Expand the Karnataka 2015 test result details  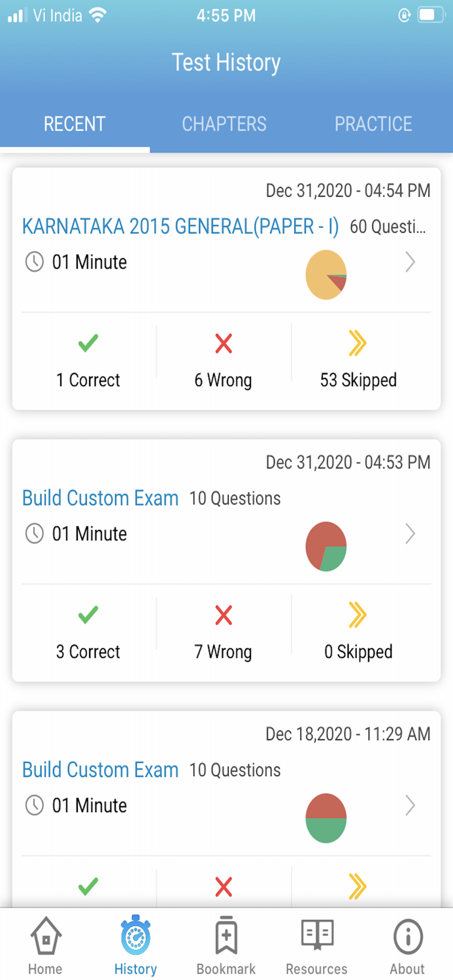[411, 262]
